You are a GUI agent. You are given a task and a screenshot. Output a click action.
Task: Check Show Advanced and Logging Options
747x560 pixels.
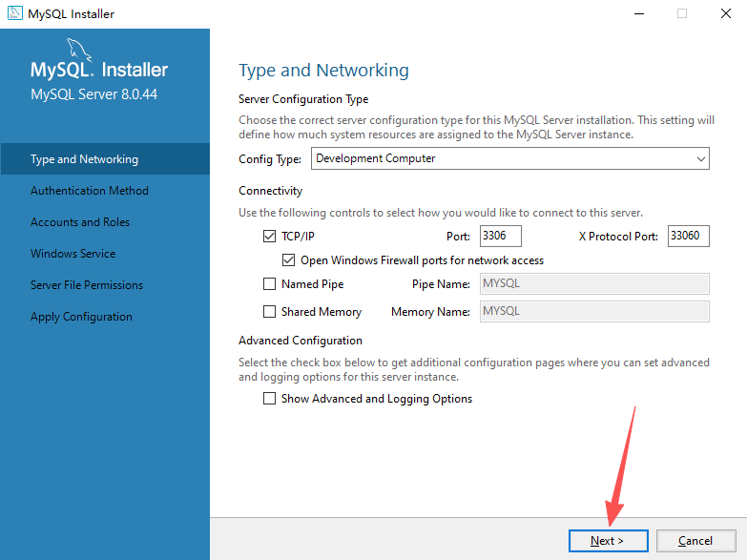pos(269,399)
